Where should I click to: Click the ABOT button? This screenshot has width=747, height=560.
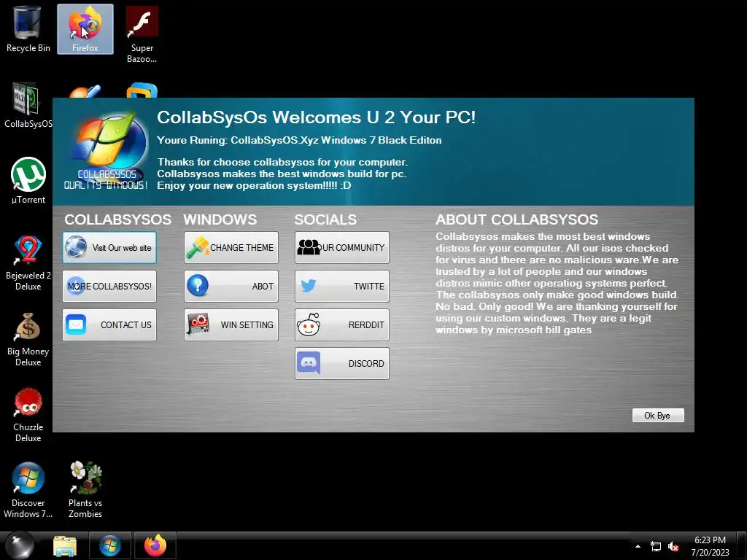[231, 286]
